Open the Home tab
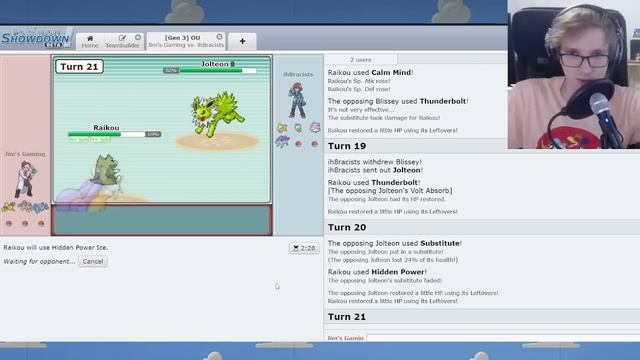640x360 pixels. 90,41
